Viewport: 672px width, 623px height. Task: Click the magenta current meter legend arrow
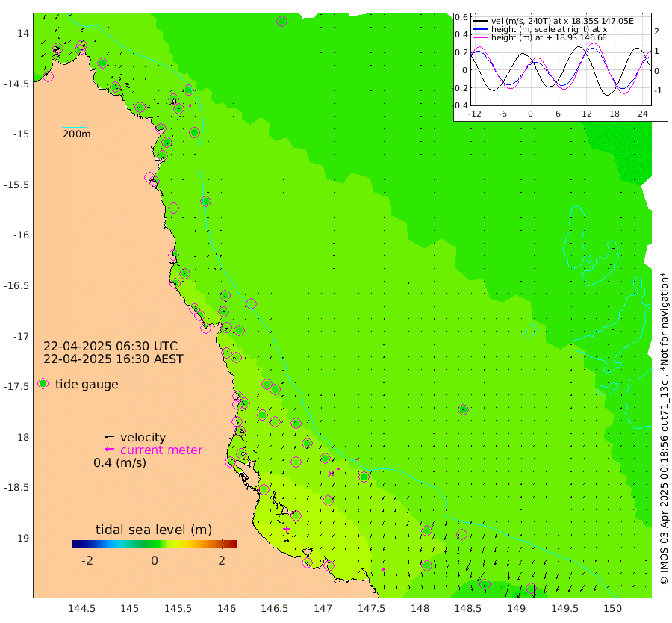point(109,450)
